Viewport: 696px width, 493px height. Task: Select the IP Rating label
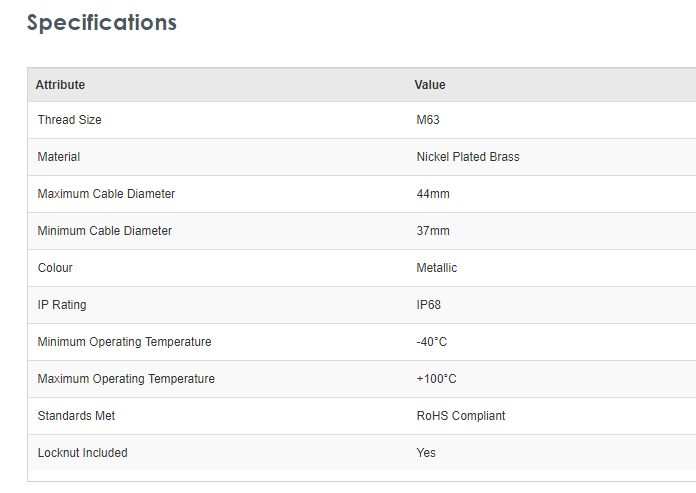click(62, 305)
